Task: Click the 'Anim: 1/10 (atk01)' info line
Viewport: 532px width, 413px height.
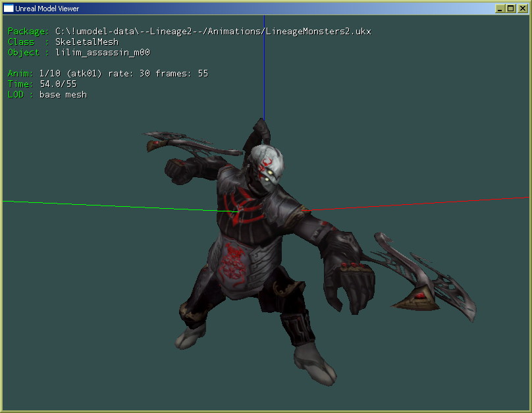Action: click(x=108, y=74)
